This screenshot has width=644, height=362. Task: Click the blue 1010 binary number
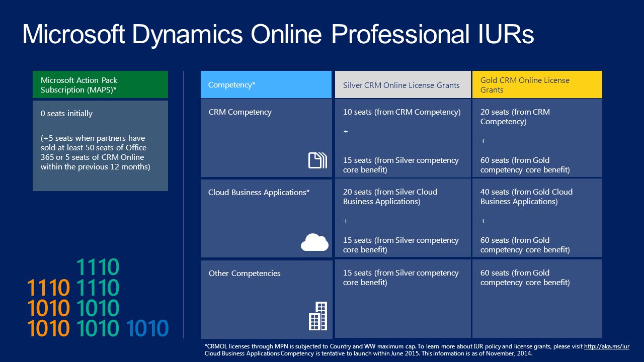coord(147,329)
